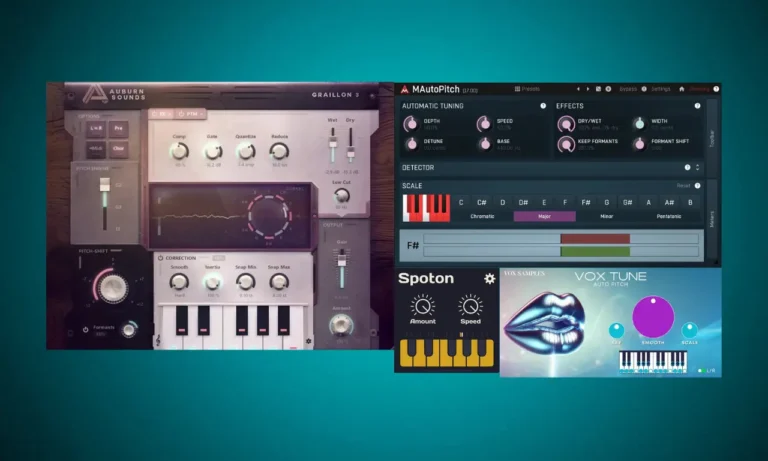
Task: Select the Minor scale preset
Action: coord(606,216)
